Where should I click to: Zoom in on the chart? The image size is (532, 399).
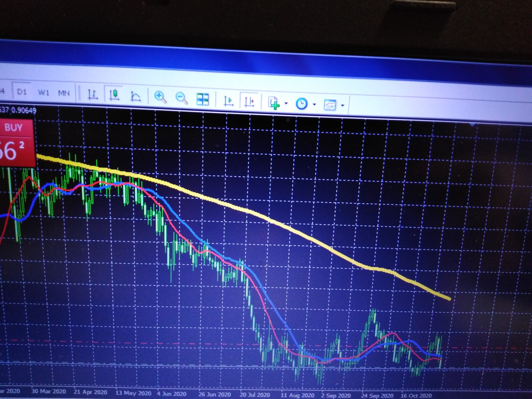point(160,97)
